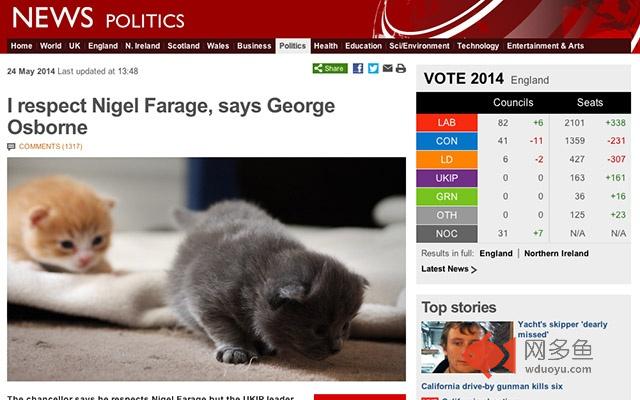Open the Politics tab in navigation
The width and height of the screenshot is (640, 400).
click(293, 46)
